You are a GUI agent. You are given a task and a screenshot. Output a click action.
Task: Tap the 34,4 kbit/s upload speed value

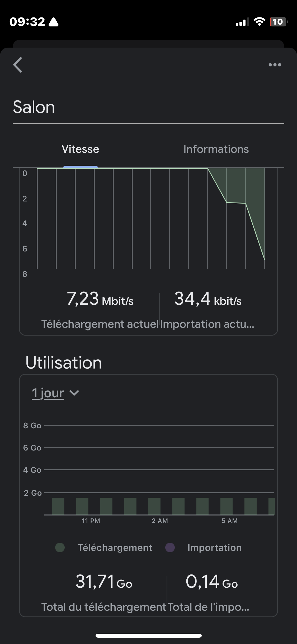pyautogui.click(x=208, y=299)
